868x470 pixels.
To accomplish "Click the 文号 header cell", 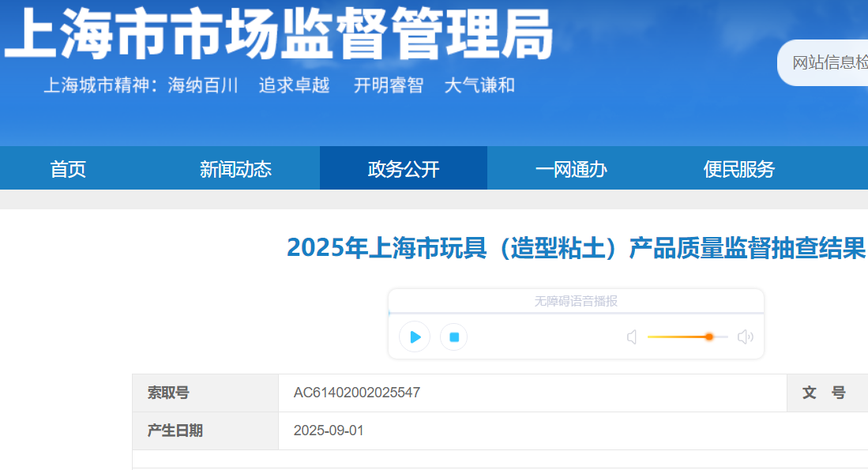I will pyautogui.click(x=824, y=393).
